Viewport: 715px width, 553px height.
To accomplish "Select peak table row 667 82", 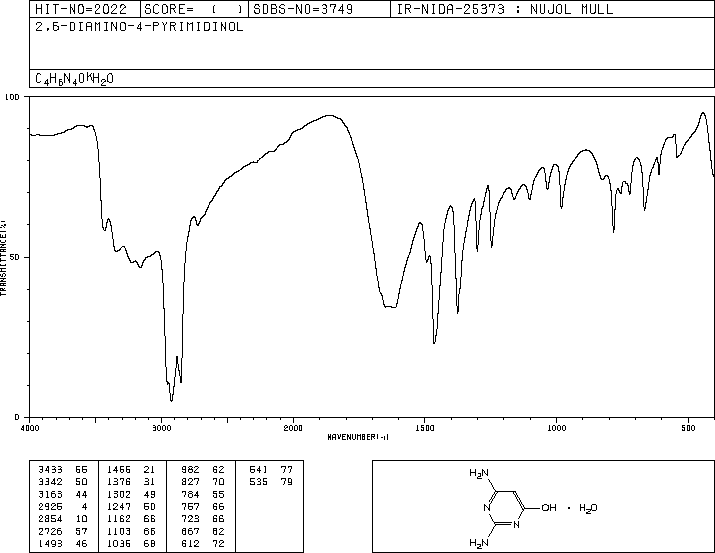I will tap(203, 531).
